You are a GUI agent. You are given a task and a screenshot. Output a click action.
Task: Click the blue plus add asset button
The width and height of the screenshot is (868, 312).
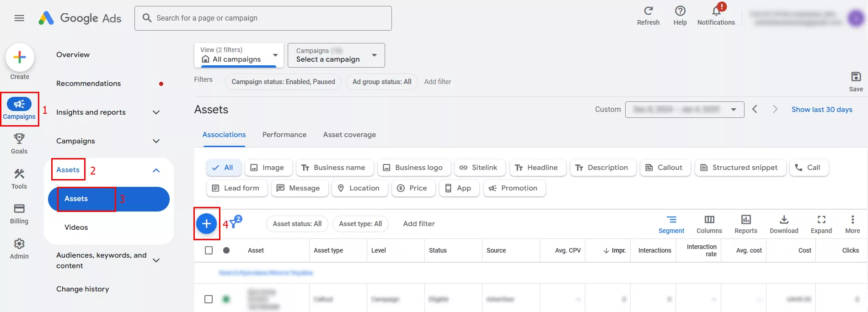coord(206,224)
